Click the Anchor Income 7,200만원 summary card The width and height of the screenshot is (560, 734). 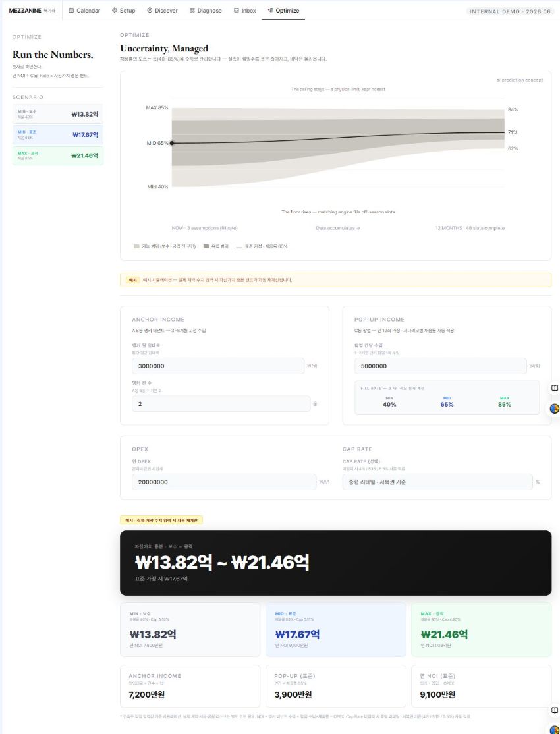point(190,687)
